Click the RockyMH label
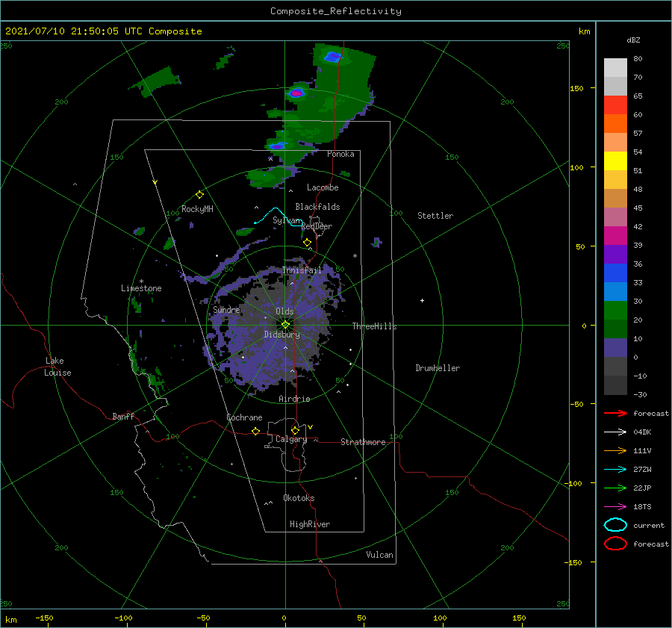Screen dimensions: 672x628 click(x=197, y=209)
